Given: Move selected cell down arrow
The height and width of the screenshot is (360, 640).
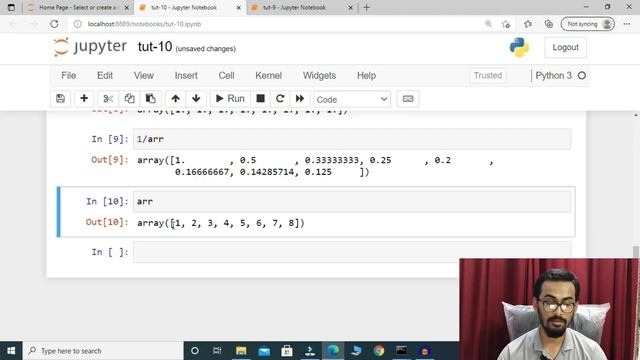Looking at the screenshot, I should pyautogui.click(x=196, y=99).
